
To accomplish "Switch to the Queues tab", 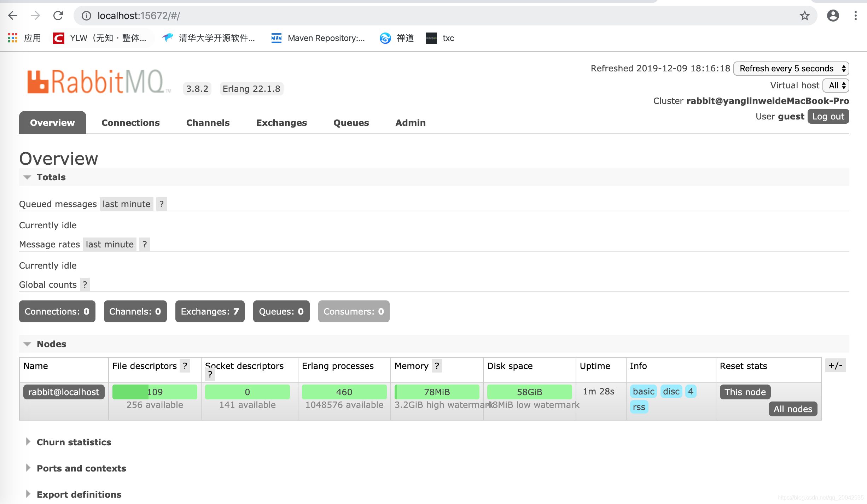I will [x=351, y=123].
